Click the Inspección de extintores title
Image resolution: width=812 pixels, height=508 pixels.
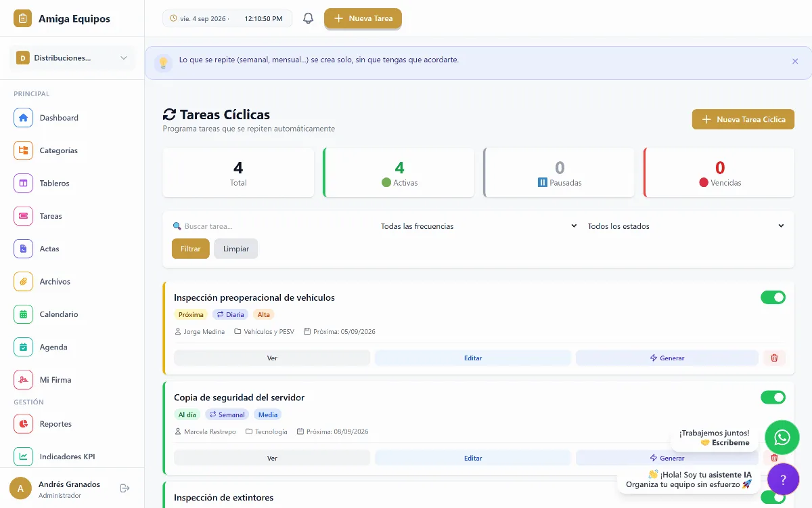click(224, 497)
